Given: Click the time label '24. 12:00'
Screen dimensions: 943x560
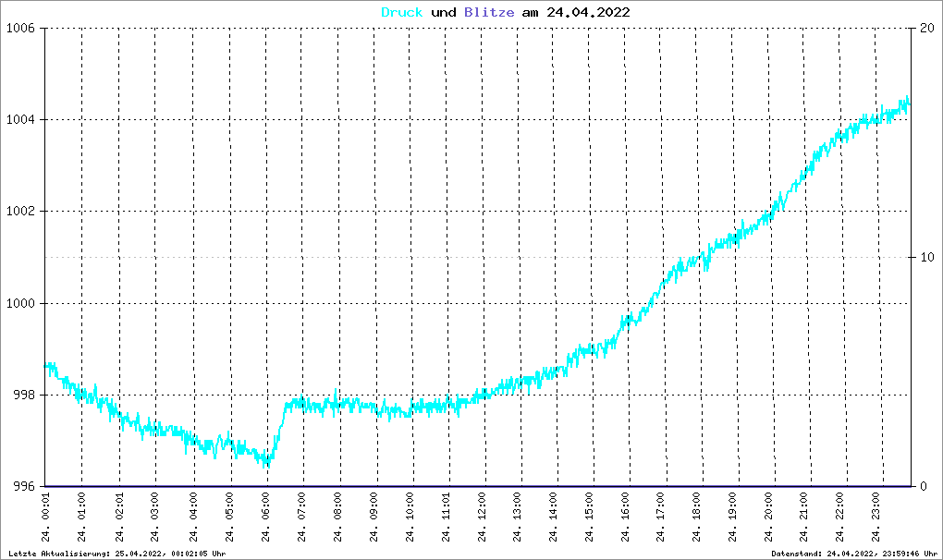Looking at the screenshot, I should click(x=483, y=517).
